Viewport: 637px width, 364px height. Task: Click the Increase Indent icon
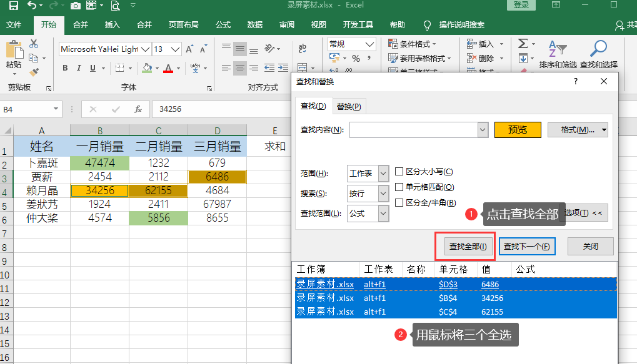coord(283,68)
